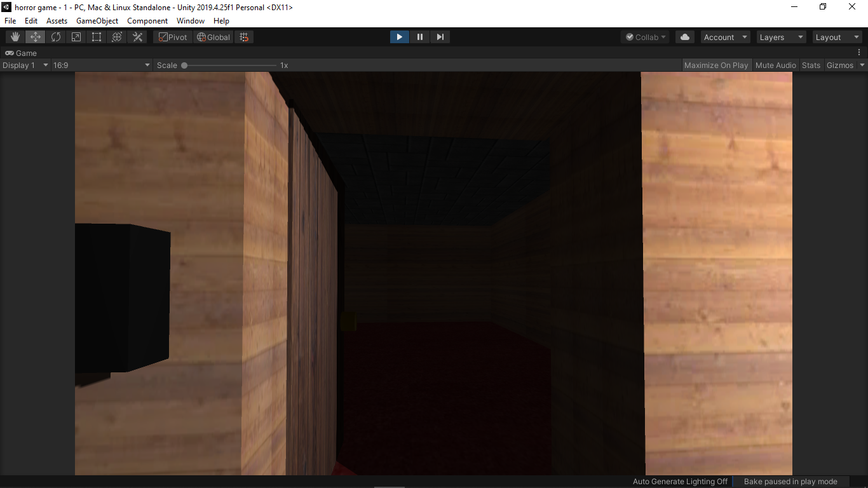Open the Help menu
Viewport: 868px width, 488px height.
click(x=221, y=21)
